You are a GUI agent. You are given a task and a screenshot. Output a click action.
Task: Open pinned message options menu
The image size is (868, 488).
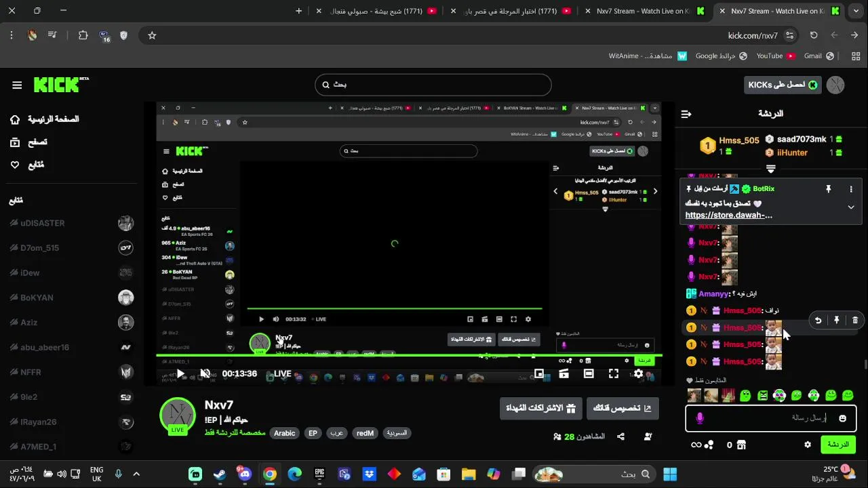point(850,189)
